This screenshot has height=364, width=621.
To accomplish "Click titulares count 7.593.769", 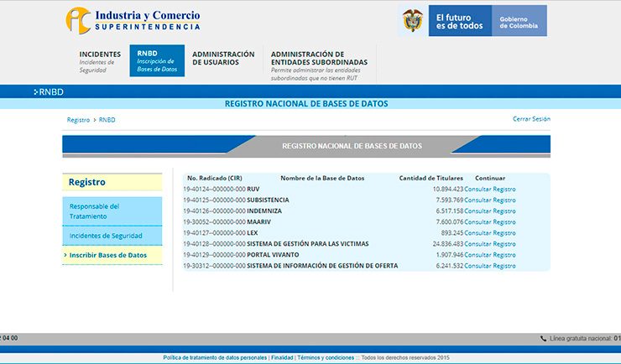I will (450, 200).
